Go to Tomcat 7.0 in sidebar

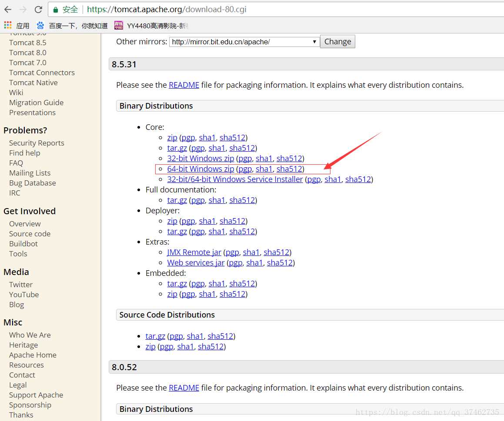pyautogui.click(x=28, y=63)
